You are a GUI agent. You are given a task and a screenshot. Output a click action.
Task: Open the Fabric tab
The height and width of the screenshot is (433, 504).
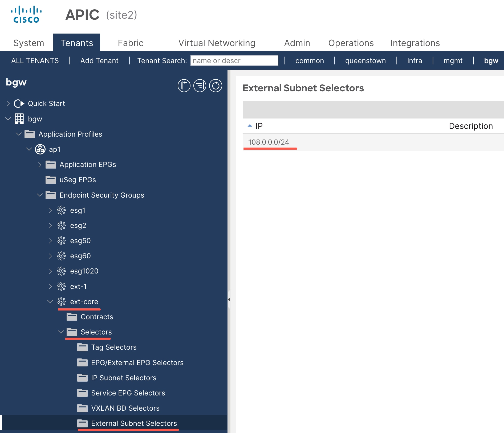pos(131,43)
